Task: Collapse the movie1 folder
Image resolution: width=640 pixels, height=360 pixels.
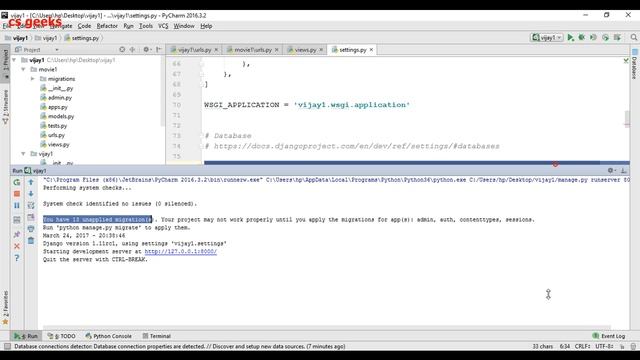Action: (23, 69)
